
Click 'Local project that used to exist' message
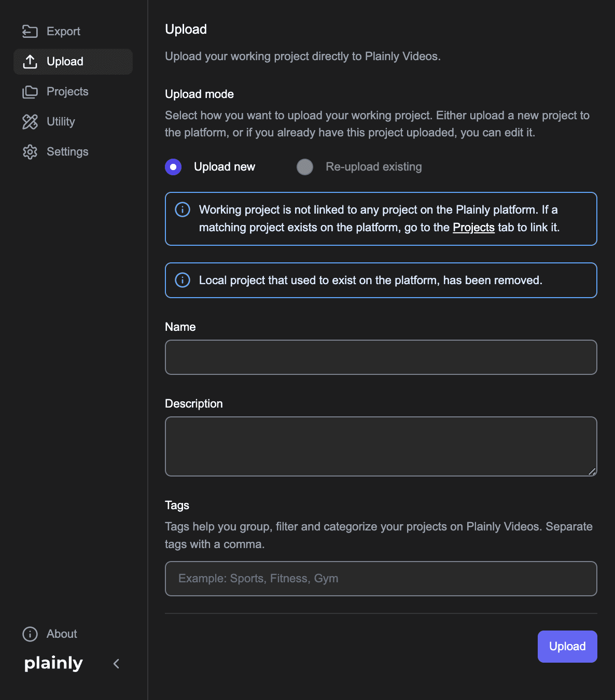click(371, 281)
